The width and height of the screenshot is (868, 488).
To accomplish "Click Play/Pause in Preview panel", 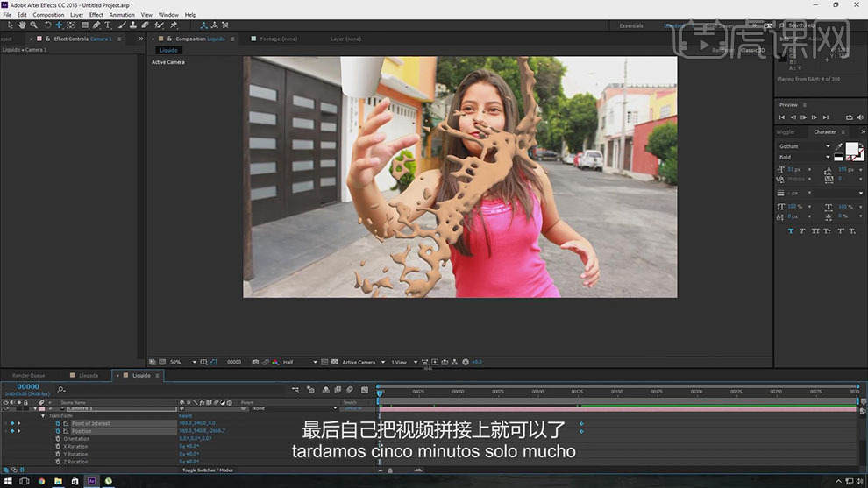I will [803, 117].
